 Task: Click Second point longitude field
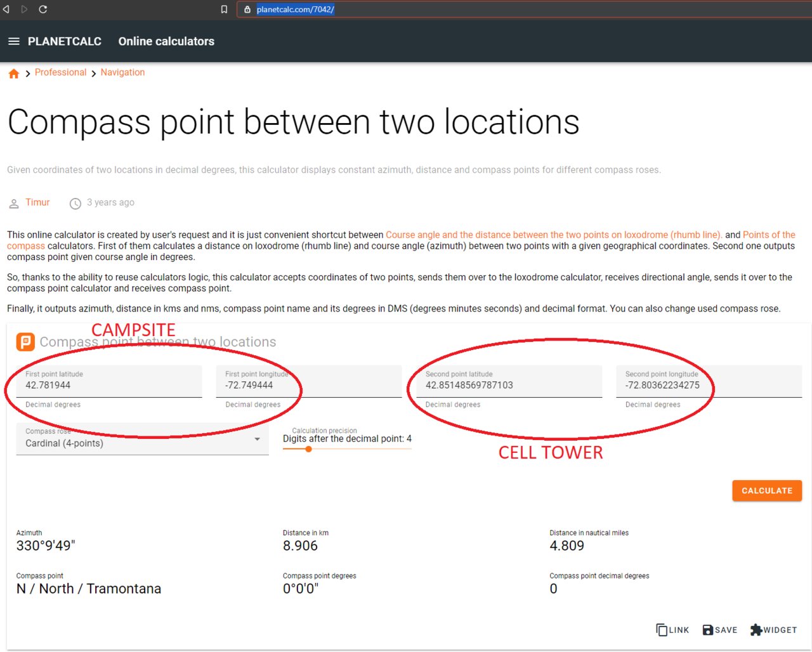(709, 381)
